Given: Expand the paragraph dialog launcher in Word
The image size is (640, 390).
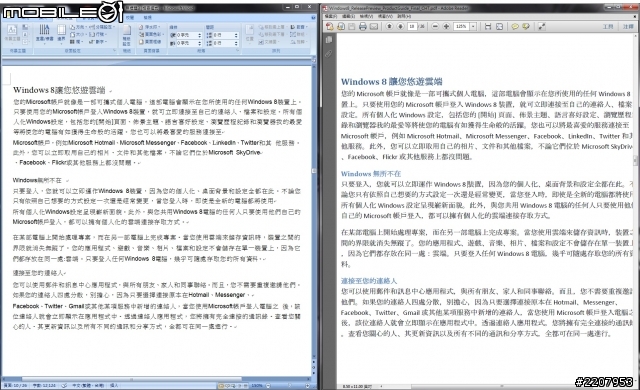Looking at the screenshot, I should tap(238, 51).
